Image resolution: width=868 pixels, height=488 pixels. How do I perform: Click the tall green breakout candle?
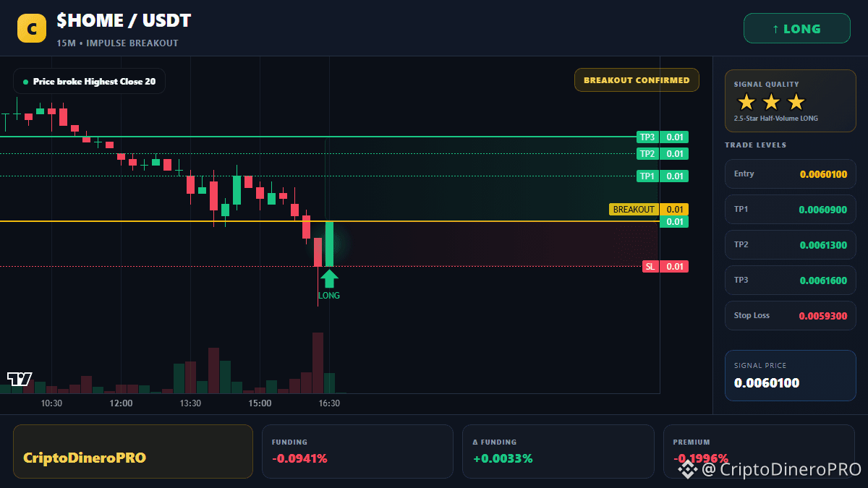(329, 244)
